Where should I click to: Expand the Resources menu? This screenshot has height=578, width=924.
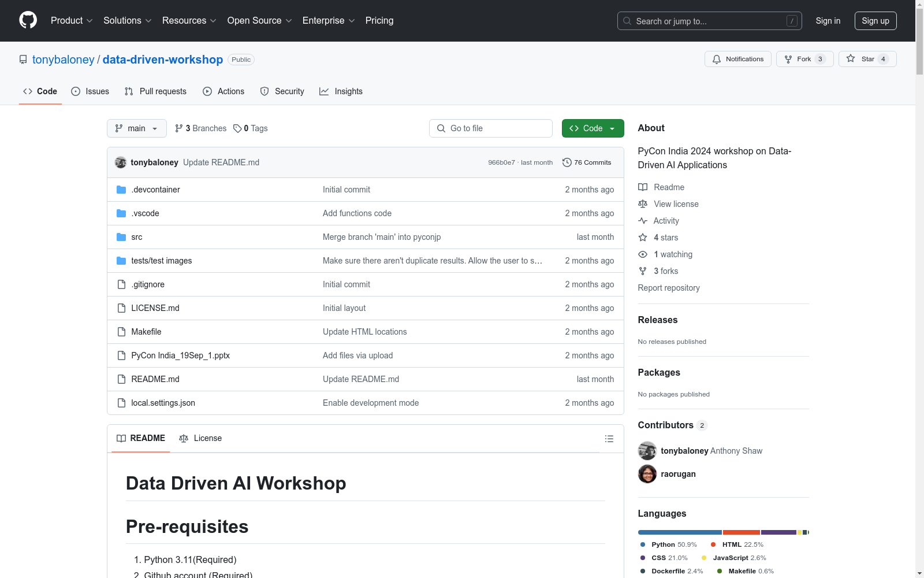click(x=189, y=20)
